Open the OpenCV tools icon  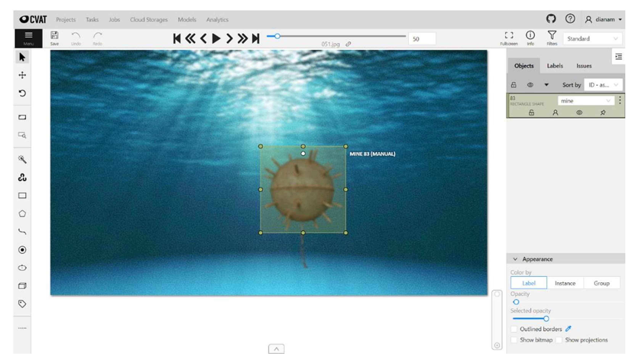(22, 177)
